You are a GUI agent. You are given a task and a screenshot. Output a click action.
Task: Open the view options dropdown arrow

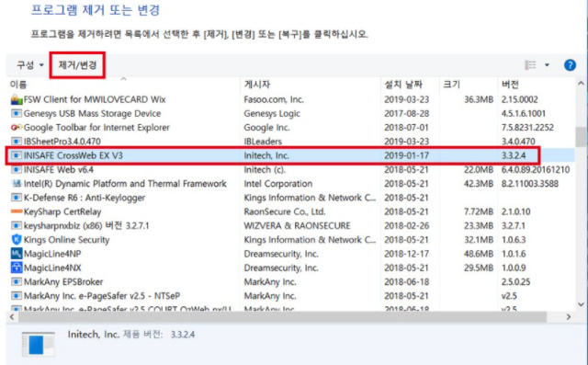coord(547,65)
